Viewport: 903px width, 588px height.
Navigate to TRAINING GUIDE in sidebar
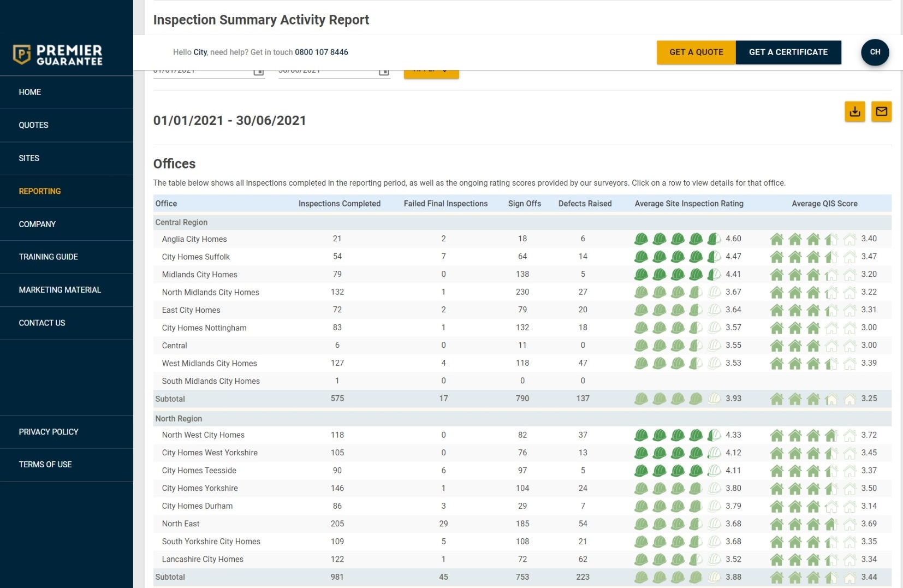[x=49, y=257]
